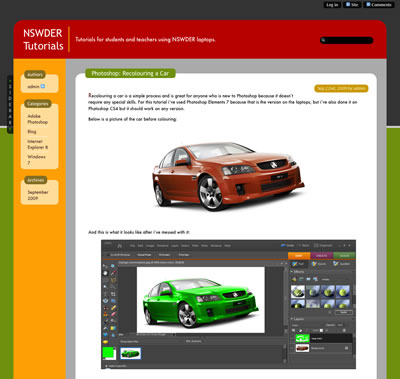
Task: Open the Windows 7 category
Action: pyautogui.click(x=36, y=160)
